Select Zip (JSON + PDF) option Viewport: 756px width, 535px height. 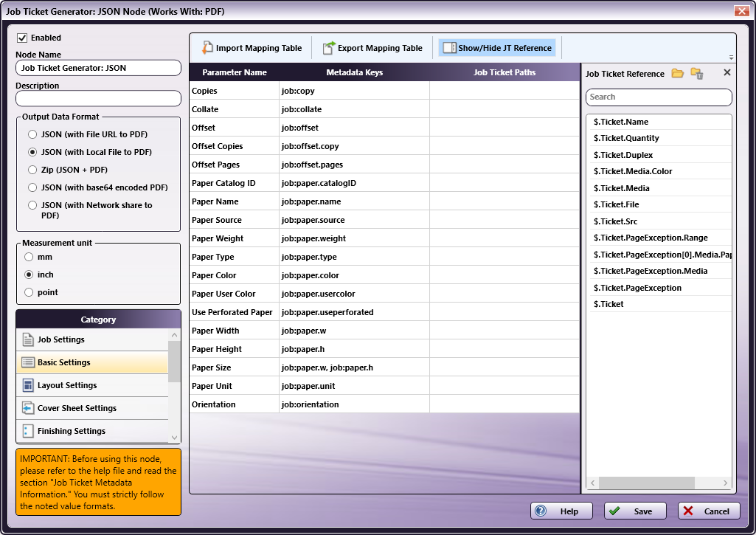(x=32, y=170)
